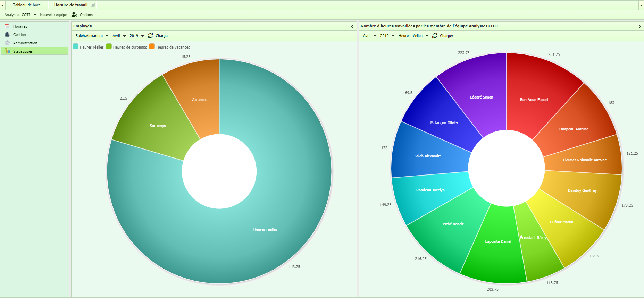
Task: Open the Analystes COTI team dropdown
Action: pos(20,15)
